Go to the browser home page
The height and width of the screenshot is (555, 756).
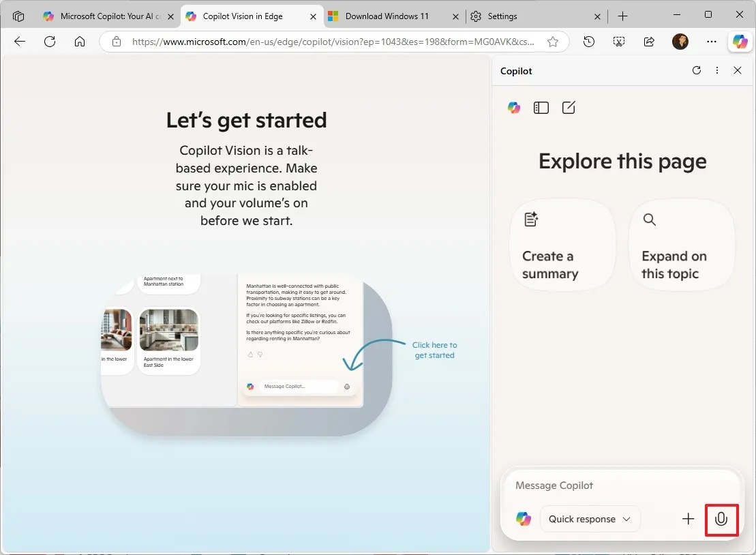point(80,42)
